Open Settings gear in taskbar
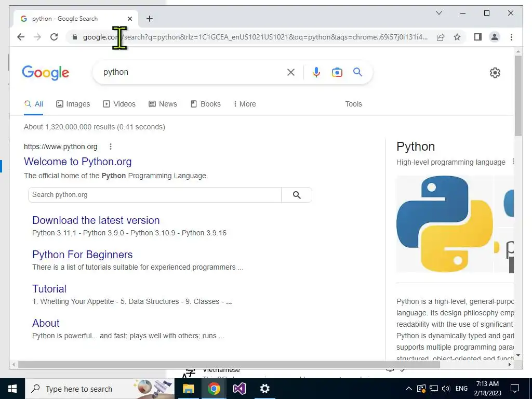 pyautogui.click(x=264, y=389)
